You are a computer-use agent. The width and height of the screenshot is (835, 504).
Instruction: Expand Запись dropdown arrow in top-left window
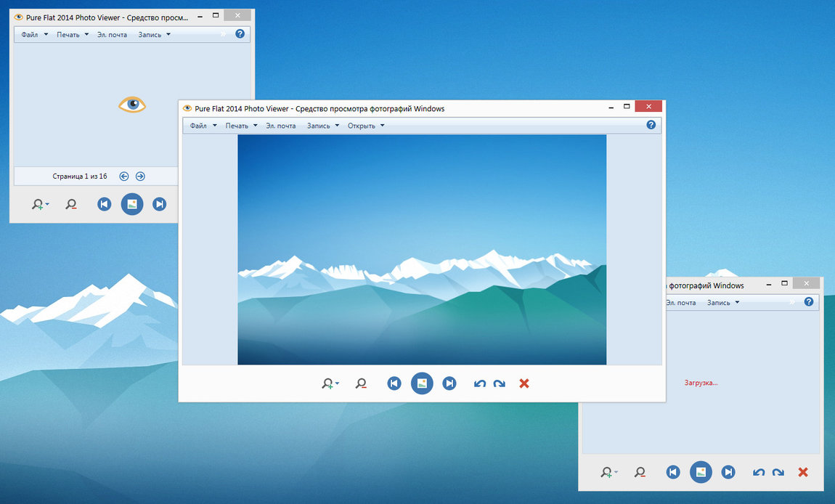pyautogui.click(x=168, y=35)
